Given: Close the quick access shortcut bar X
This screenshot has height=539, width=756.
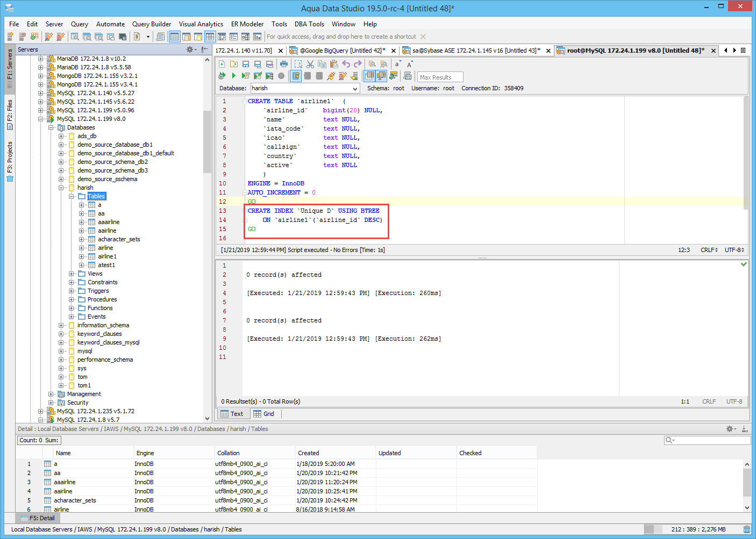Looking at the screenshot, I should pos(423,37).
